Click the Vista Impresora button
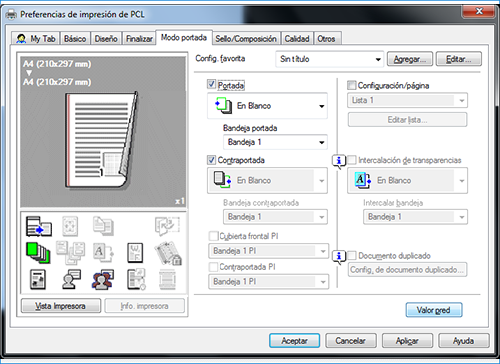This screenshot has width=500, height=364. click(x=61, y=306)
